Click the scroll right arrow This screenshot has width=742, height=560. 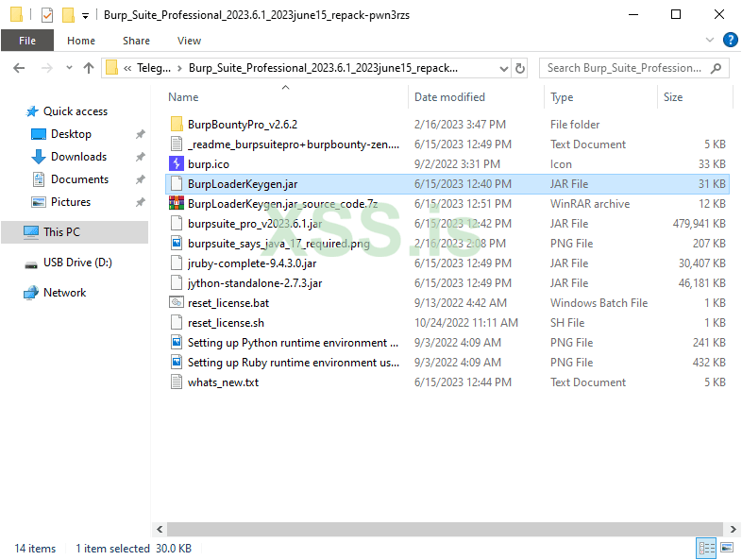click(x=733, y=529)
